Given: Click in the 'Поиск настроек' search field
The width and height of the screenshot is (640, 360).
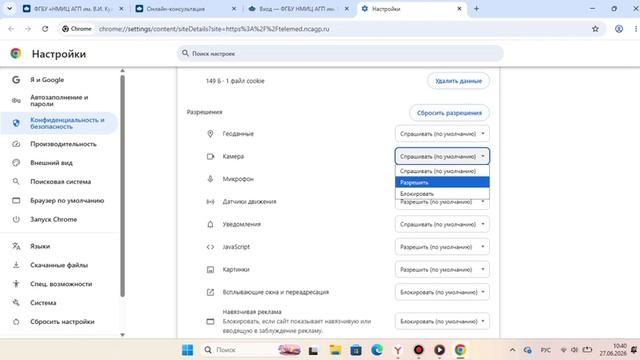Looking at the screenshot, I should (340, 53).
